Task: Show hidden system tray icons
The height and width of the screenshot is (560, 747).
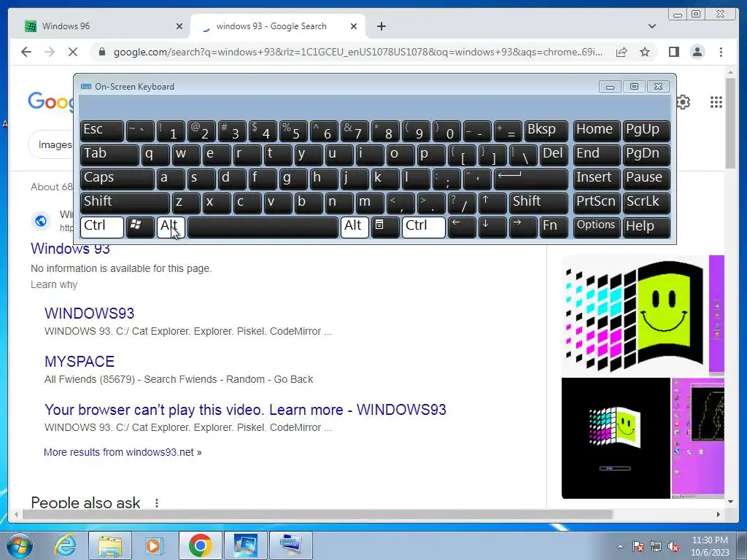Action: (620, 546)
